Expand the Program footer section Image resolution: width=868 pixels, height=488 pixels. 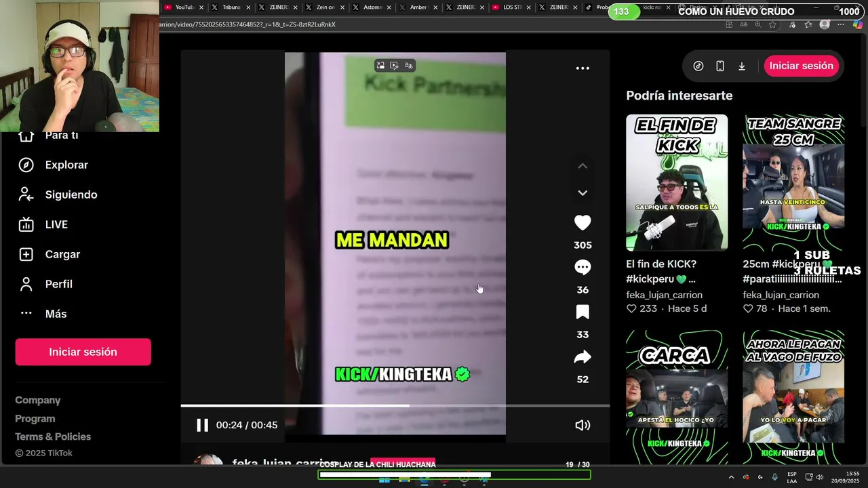(35, 419)
